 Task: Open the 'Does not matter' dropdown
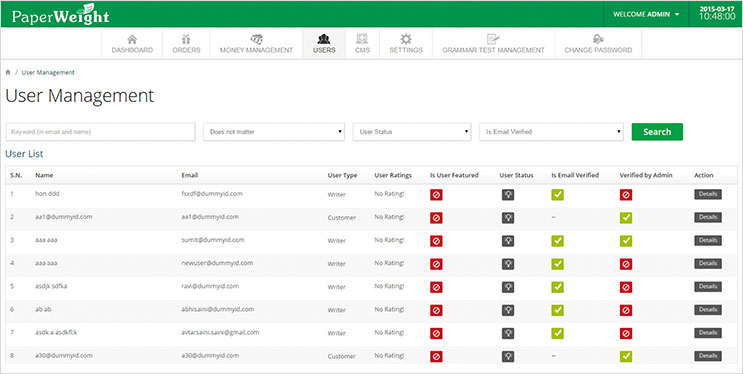click(274, 132)
